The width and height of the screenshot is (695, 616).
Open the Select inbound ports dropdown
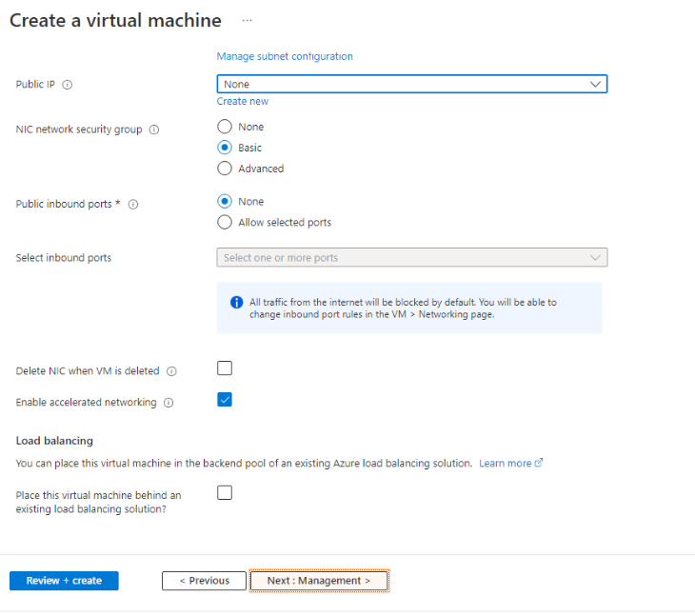tap(411, 258)
